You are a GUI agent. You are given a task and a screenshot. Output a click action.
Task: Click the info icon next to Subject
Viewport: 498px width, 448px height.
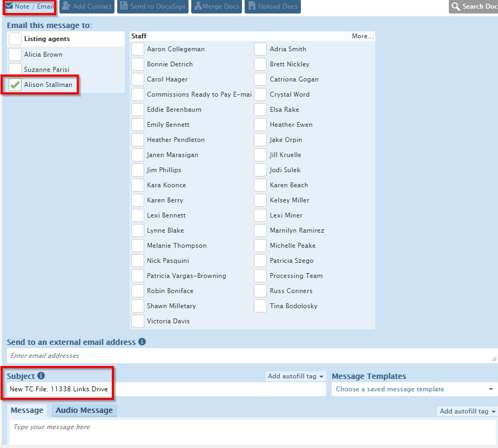41,376
